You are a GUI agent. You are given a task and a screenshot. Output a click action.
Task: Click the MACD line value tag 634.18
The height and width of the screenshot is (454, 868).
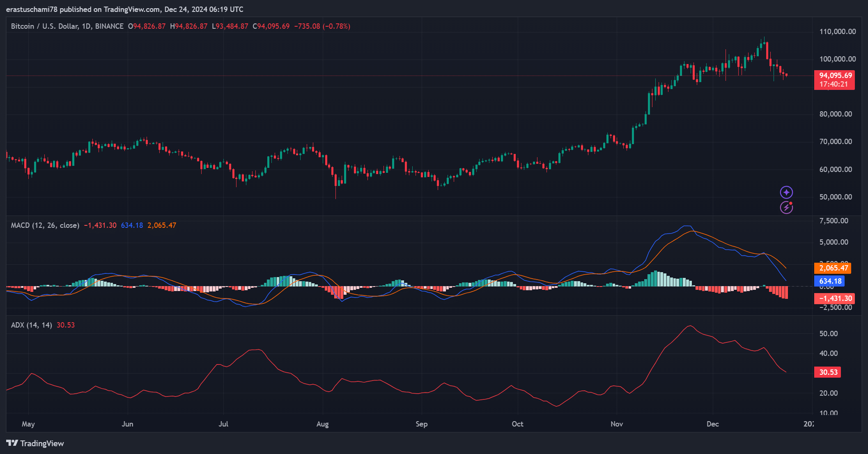pyautogui.click(x=830, y=281)
